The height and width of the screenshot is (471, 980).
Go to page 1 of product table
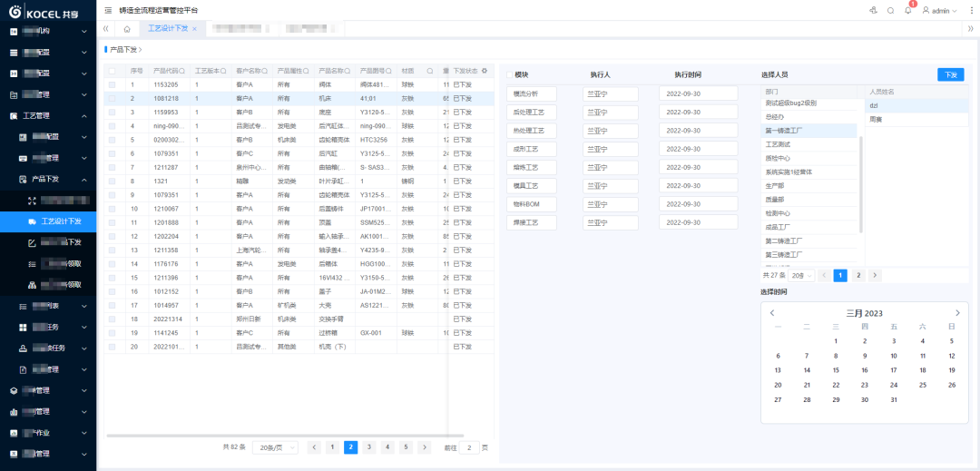[332, 447]
